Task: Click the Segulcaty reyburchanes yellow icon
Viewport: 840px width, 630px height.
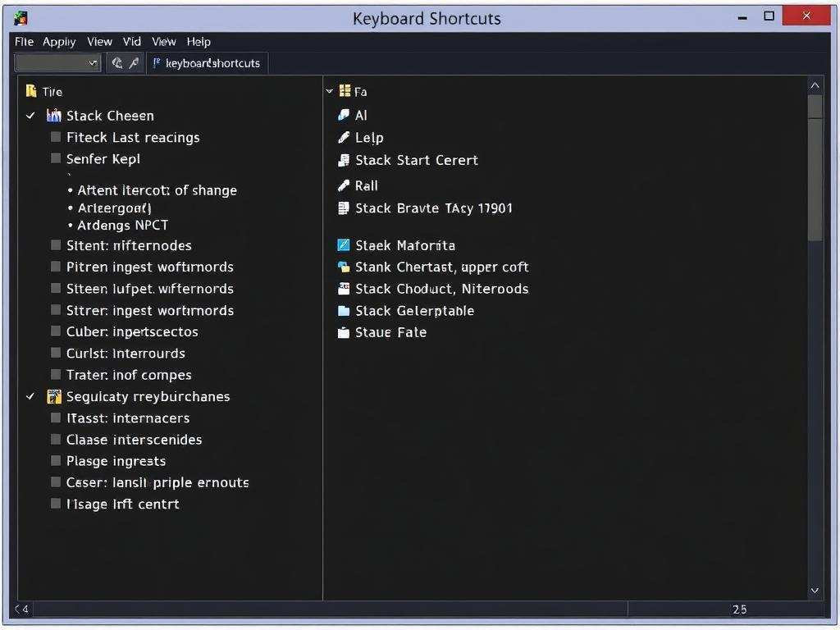Action: (x=54, y=397)
